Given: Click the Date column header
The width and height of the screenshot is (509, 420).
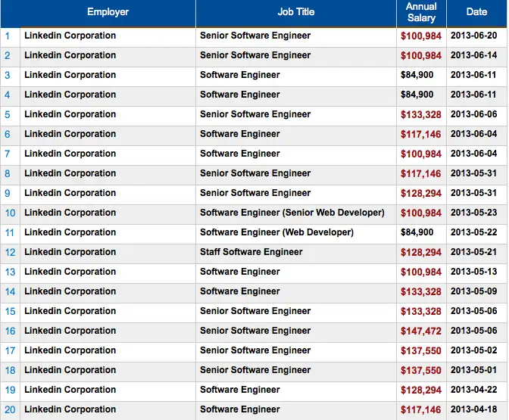Looking at the screenshot, I should 476,12.
